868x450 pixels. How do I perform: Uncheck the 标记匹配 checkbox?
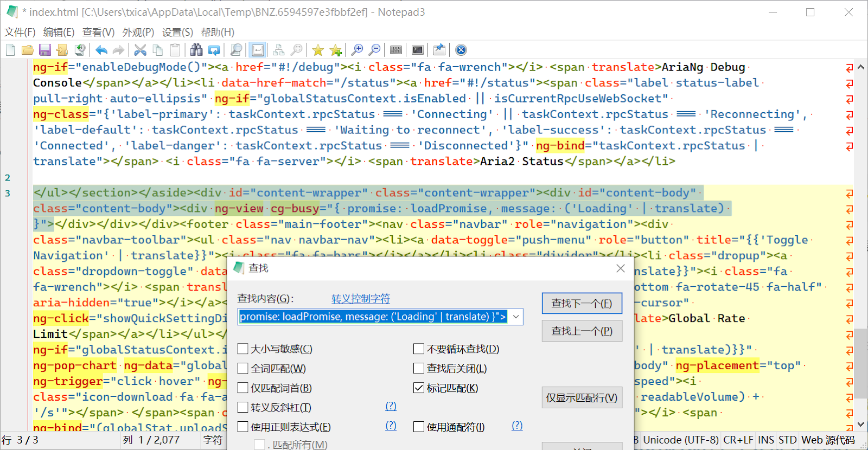click(419, 388)
